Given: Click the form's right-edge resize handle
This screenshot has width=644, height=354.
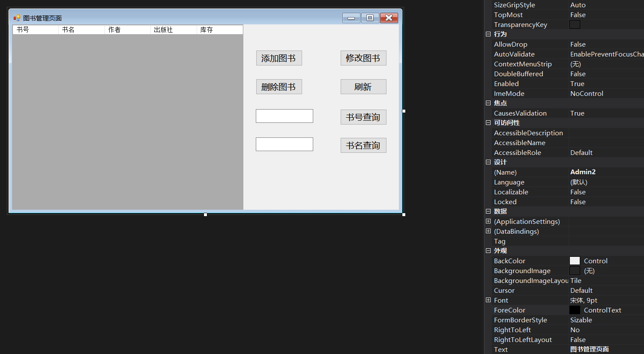Looking at the screenshot, I should point(404,111).
